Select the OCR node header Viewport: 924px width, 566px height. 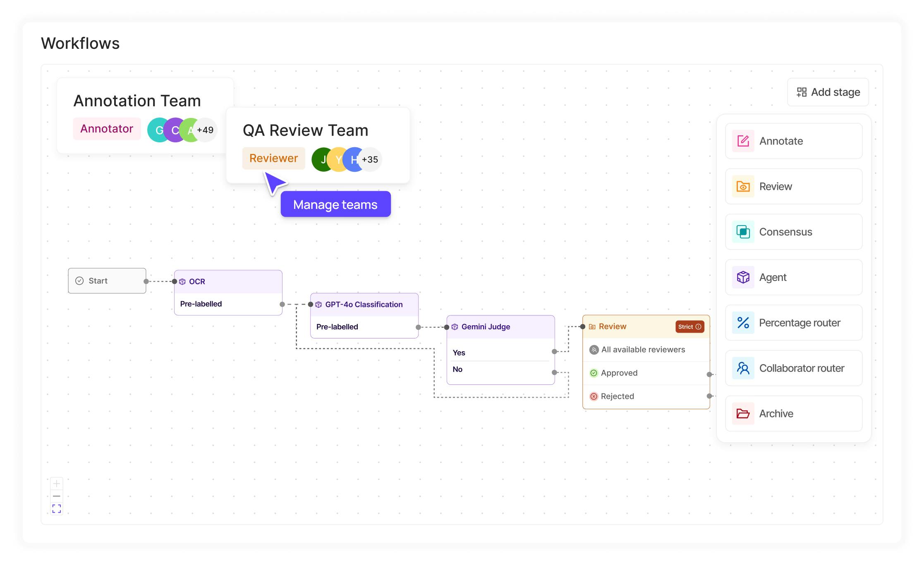point(228,282)
